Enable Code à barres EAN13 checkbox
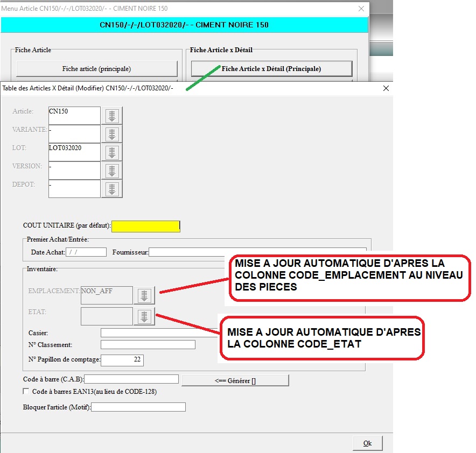This screenshot has width=476, height=453. (26, 392)
